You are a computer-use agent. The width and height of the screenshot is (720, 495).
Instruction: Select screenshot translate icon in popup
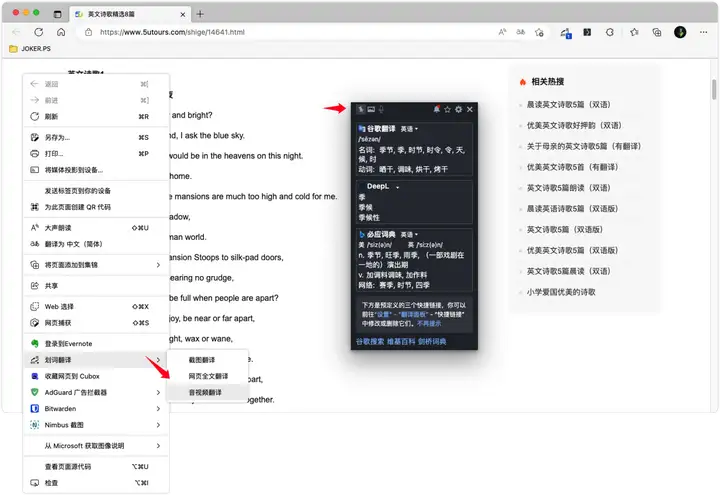[x=371, y=109]
